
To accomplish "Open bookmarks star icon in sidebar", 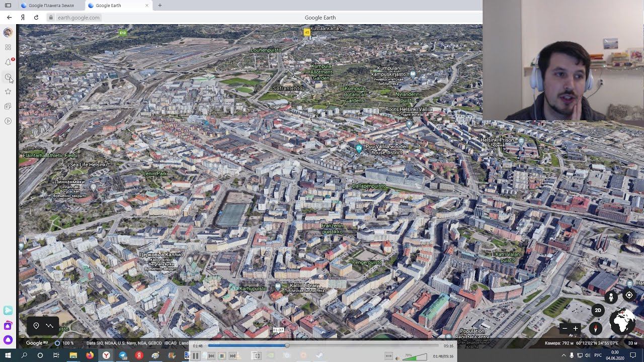I will click(x=8, y=92).
